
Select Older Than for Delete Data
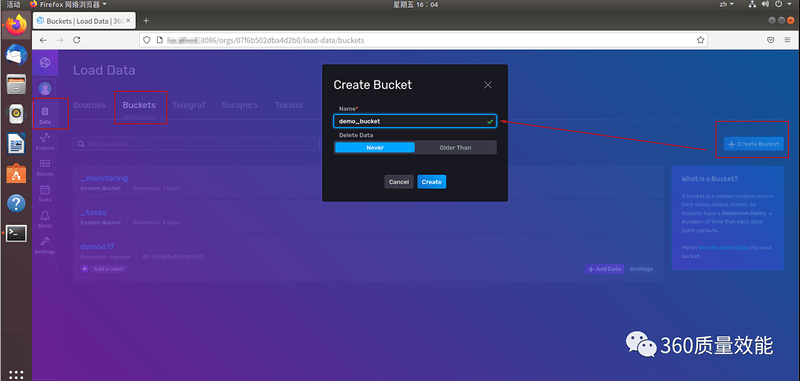coord(455,147)
